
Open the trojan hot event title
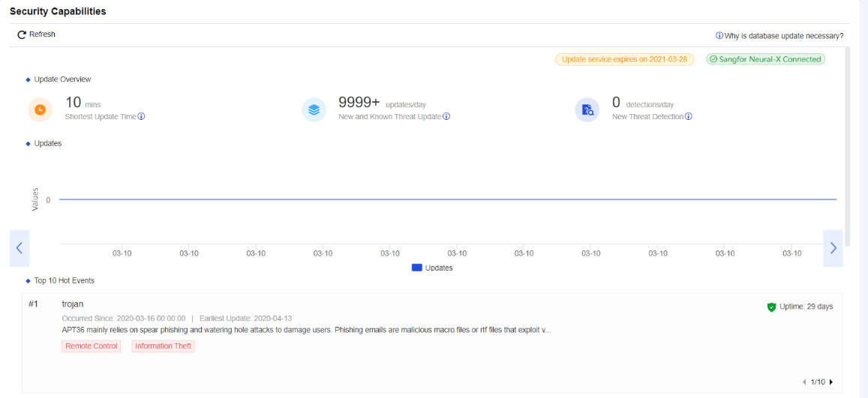(73, 304)
